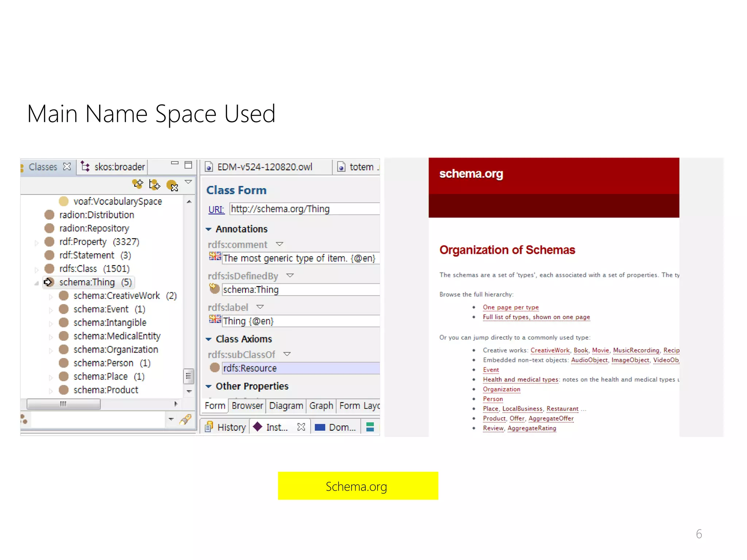
Task: Click One page per type link
Action: (x=511, y=307)
